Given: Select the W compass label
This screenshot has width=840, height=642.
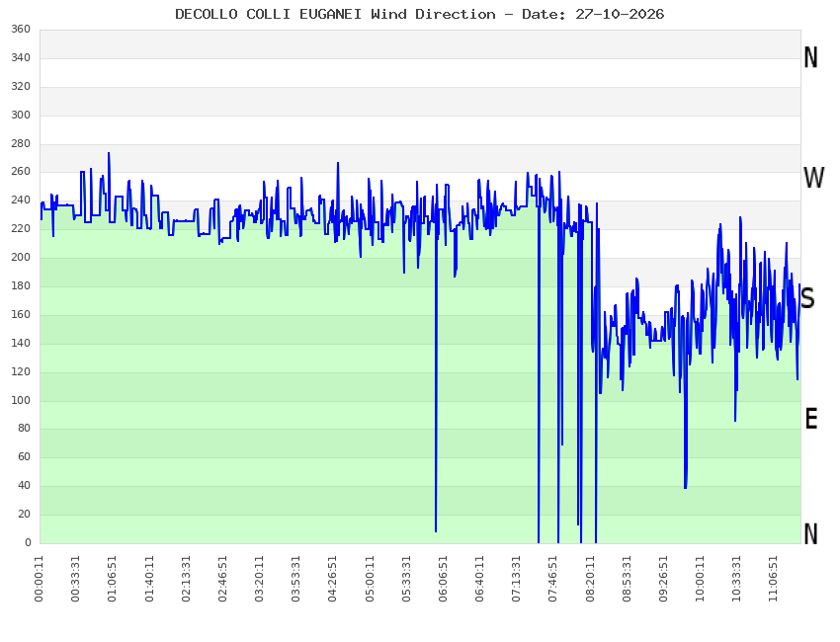Looking at the screenshot, I should 813,178.
